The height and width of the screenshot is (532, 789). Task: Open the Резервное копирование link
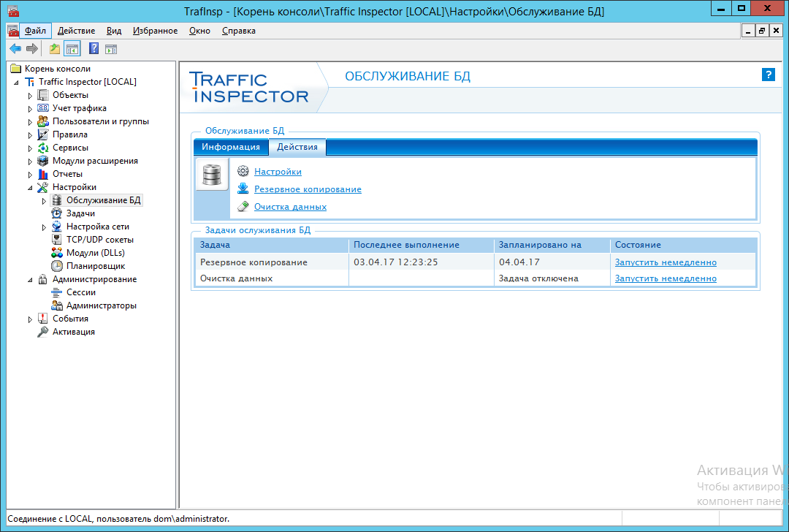pos(308,189)
